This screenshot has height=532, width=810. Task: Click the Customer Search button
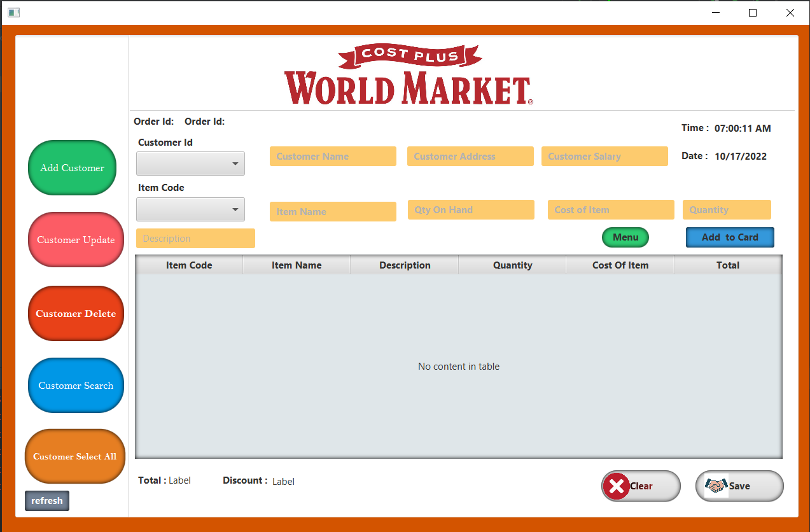[x=76, y=386]
